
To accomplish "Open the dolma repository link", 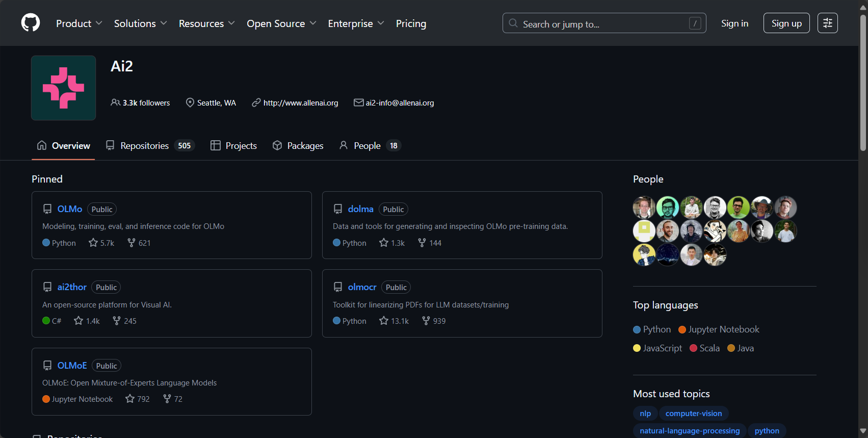I will point(361,209).
